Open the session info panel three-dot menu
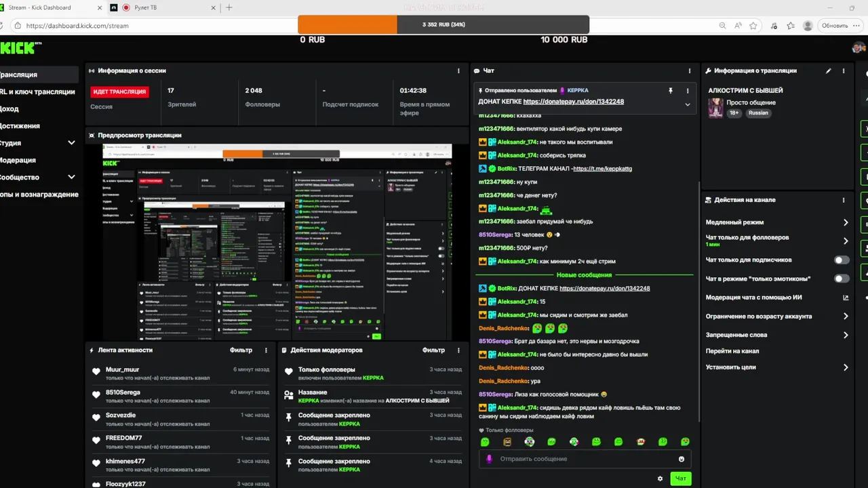Image resolution: width=868 pixels, height=488 pixels. coord(458,70)
